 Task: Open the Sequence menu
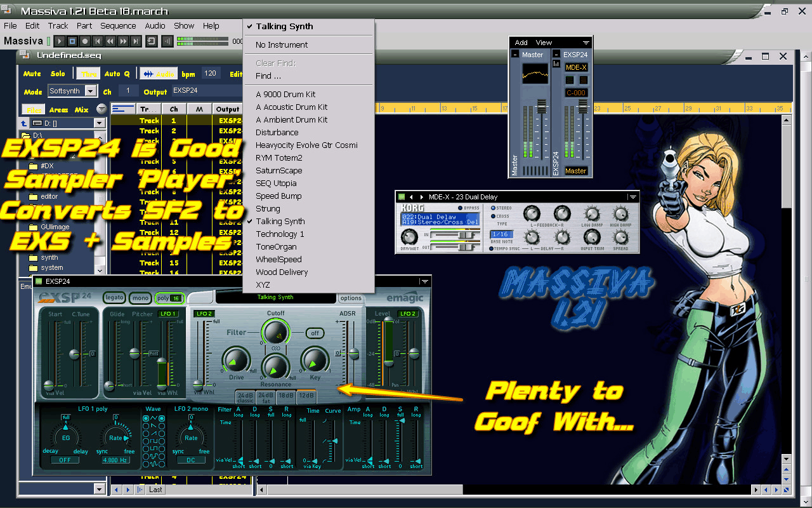coord(118,26)
